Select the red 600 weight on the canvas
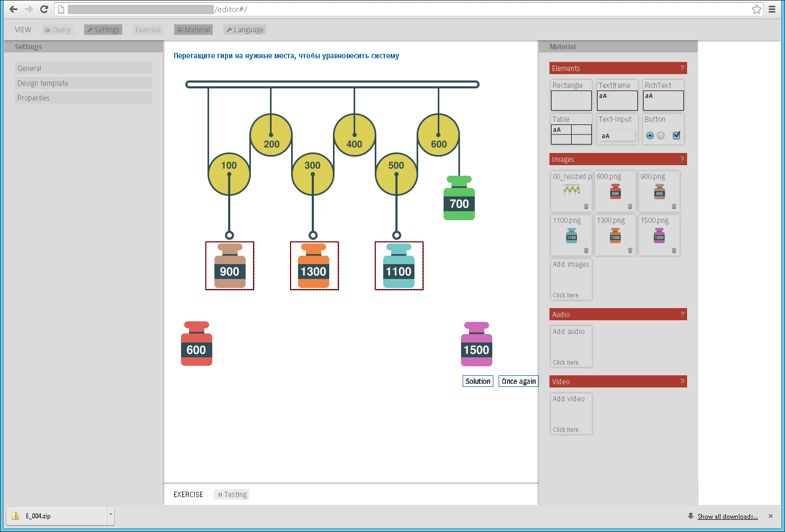This screenshot has width=785, height=532. (x=196, y=344)
